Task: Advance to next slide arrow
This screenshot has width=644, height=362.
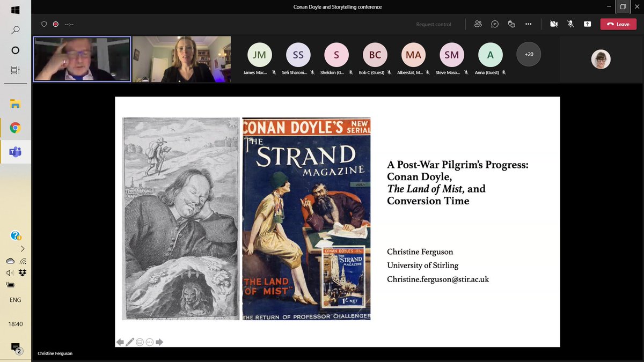Action: (x=159, y=342)
